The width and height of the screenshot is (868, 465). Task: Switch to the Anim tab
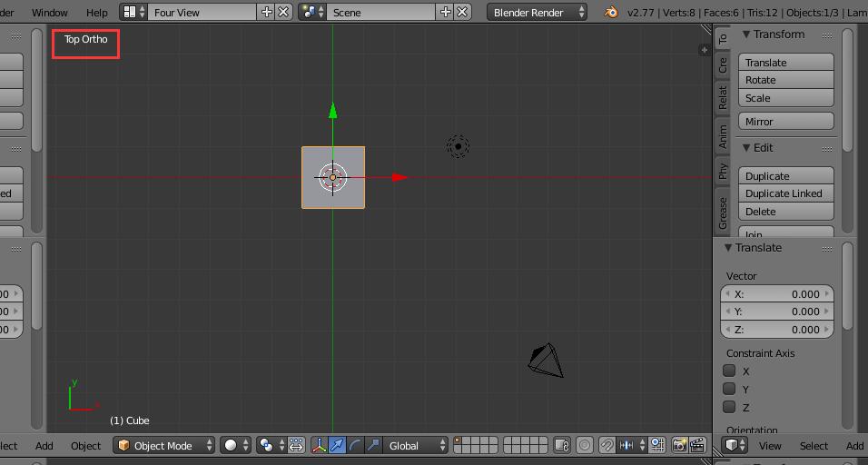[x=723, y=136]
